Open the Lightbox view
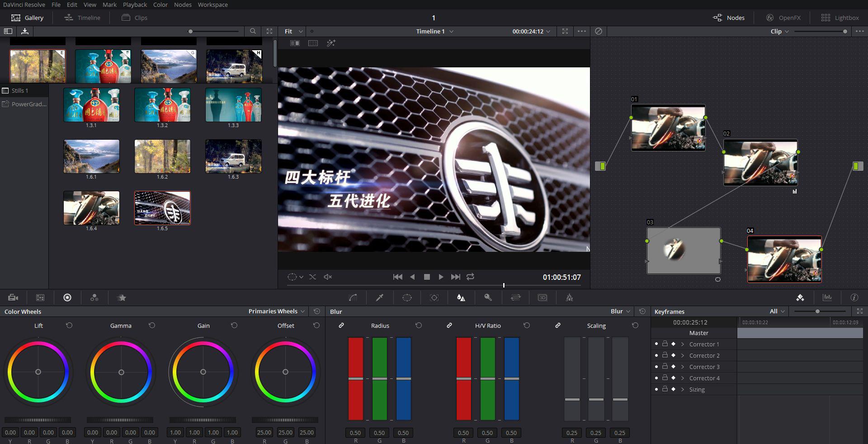This screenshot has width=868, height=444. click(840, 18)
